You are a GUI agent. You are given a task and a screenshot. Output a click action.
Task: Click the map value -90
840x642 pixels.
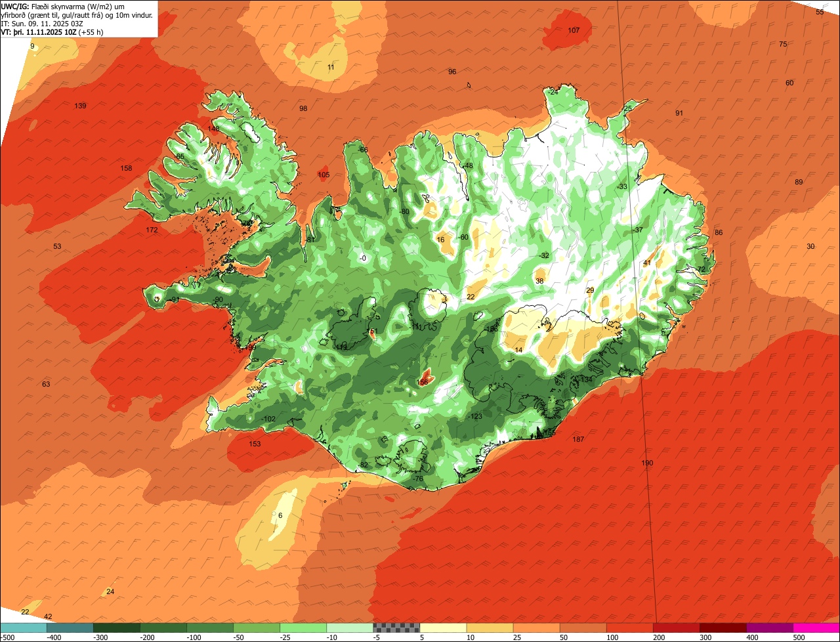click(x=218, y=299)
